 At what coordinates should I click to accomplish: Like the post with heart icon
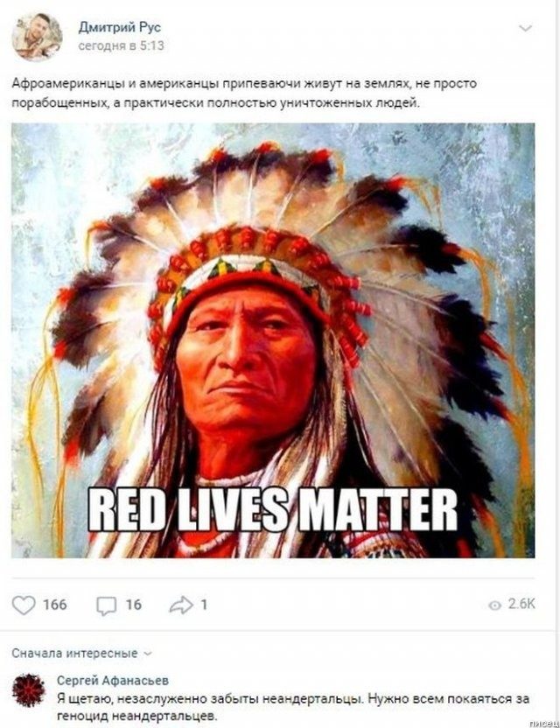(24, 605)
